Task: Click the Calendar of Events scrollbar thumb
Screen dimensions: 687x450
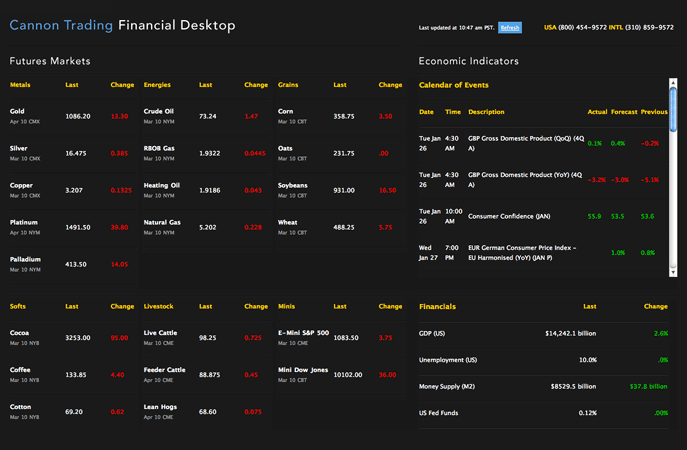Action: [673, 102]
